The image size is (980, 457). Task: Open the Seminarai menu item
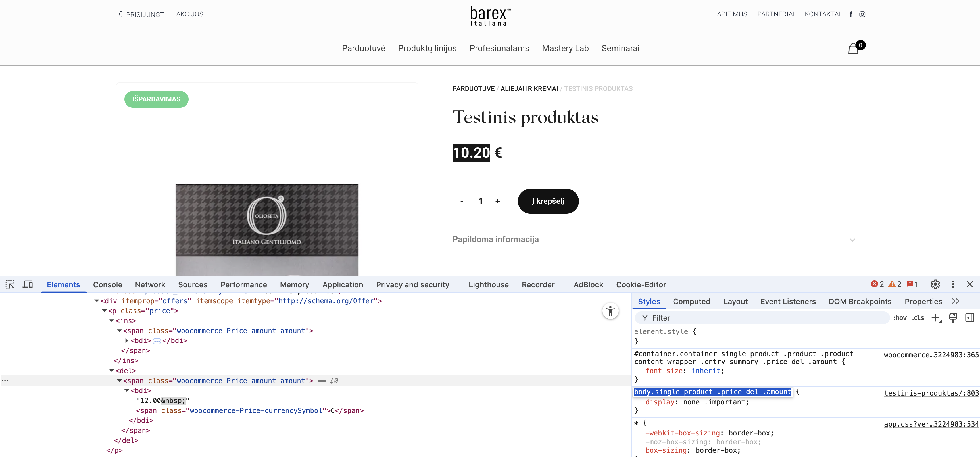(x=620, y=48)
